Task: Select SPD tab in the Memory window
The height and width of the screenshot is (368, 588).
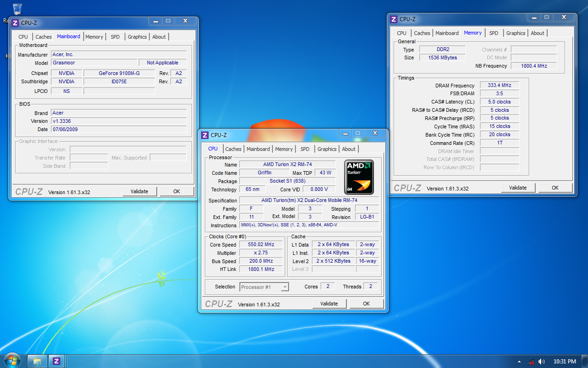Action: pos(494,33)
